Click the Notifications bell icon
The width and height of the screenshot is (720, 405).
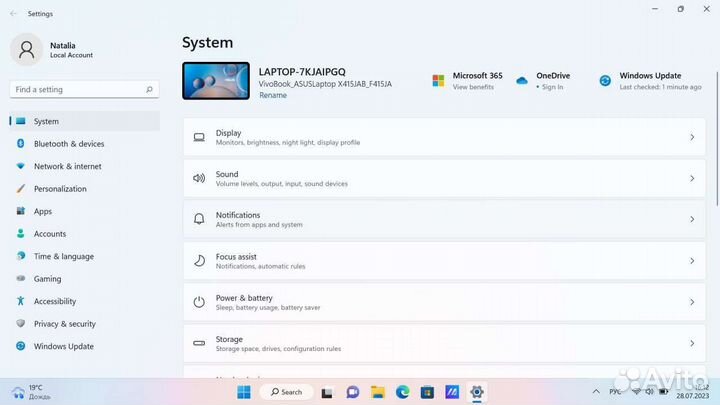pos(199,219)
